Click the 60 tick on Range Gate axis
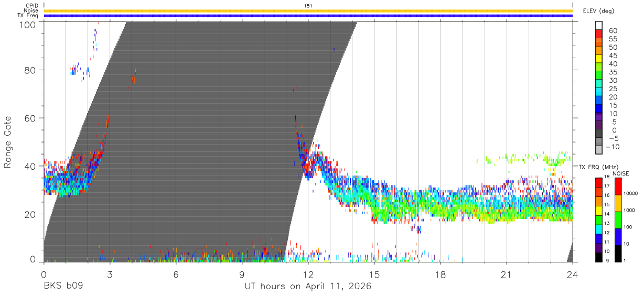This screenshot has width=644, height=297. 31,118
